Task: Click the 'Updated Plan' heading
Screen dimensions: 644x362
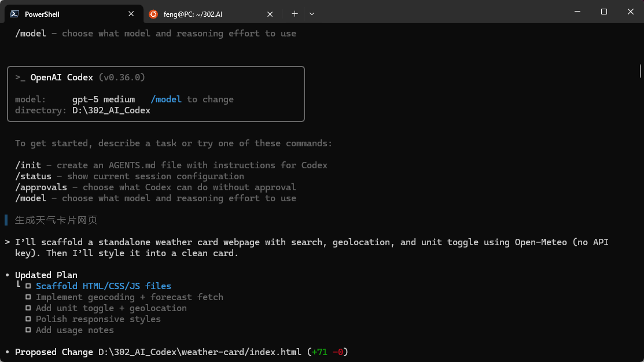Action: click(46, 275)
